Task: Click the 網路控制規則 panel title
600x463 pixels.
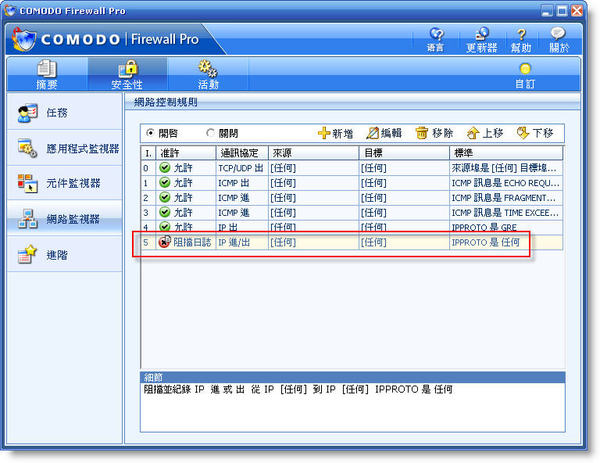Action: point(166,102)
